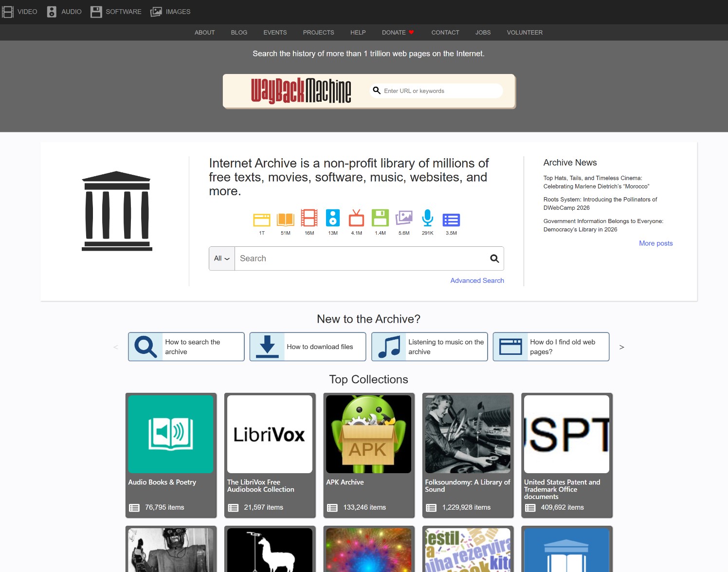Image resolution: width=728 pixels, height=572 pixels.
Task: Open the Audio speaker icon in top bar
Action: [52, 12]
